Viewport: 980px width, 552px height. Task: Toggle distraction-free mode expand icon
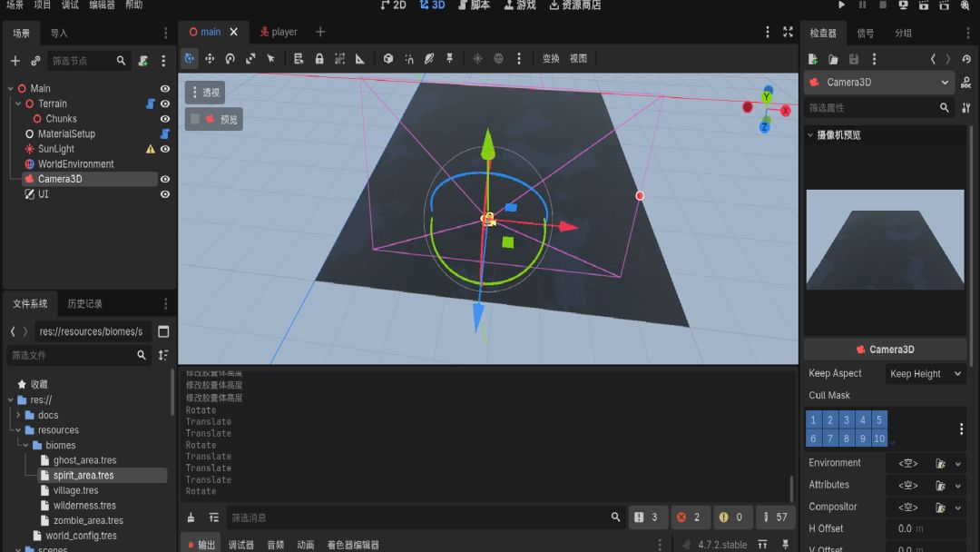click(x=789, y=32)
